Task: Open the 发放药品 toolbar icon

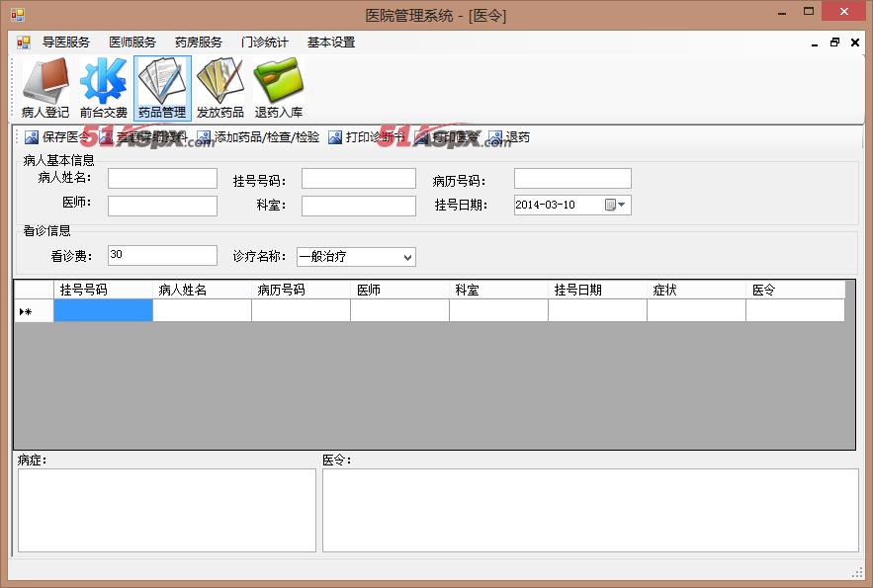Action: [220, 89]
